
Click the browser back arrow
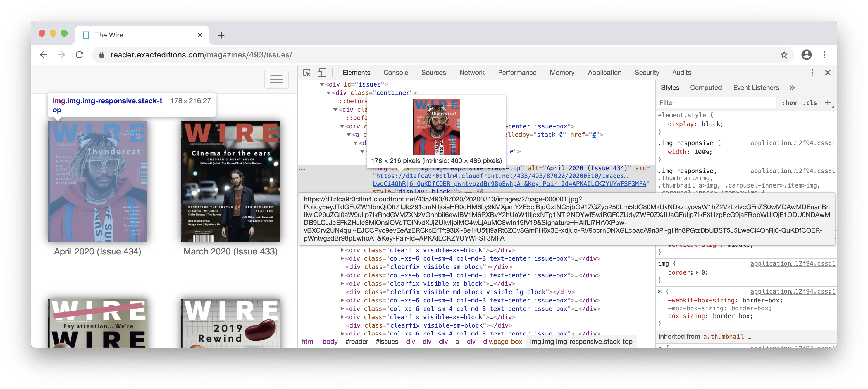tap(44, 55)
